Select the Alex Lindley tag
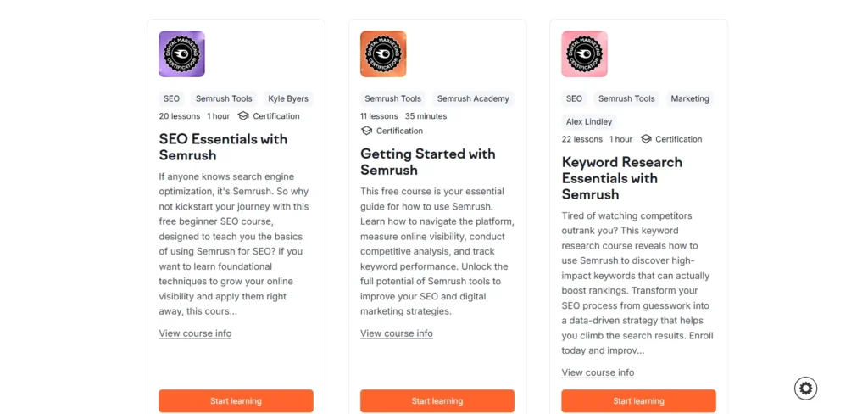The width and height of the screenshot is (868, 414). click(x=589, y=121)
